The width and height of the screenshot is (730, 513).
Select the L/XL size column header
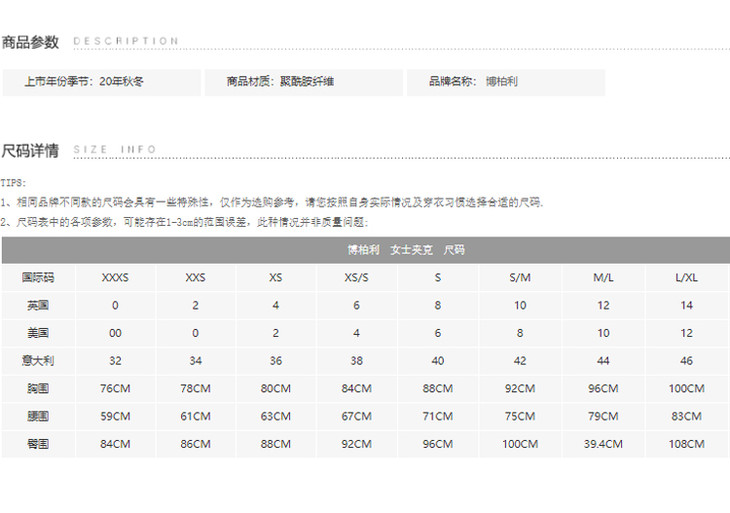click(x=686, y=277)
